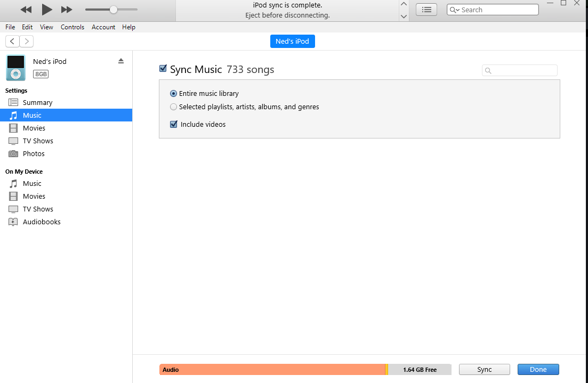Open the list view button
Image resolution: width=588 pixels, height=383 pixels.
click(x=426, y=10)
